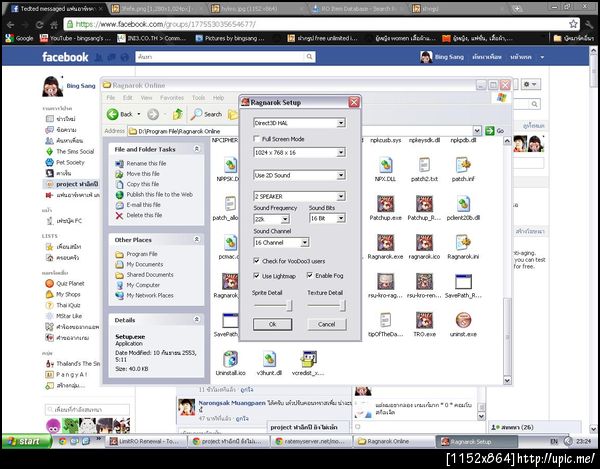The image size is (600, 469).
Task: Open Sound Channel 16 Channel dropdown
Action: pos(305,243)
